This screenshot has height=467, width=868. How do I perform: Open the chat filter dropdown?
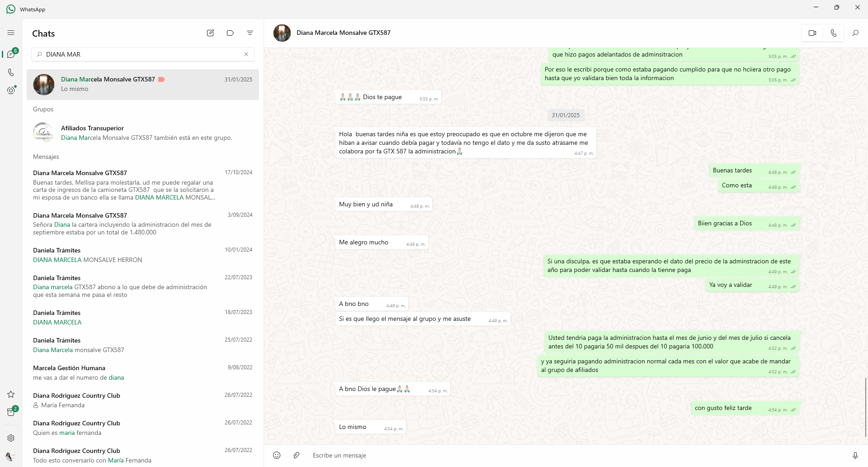point(250,33)
